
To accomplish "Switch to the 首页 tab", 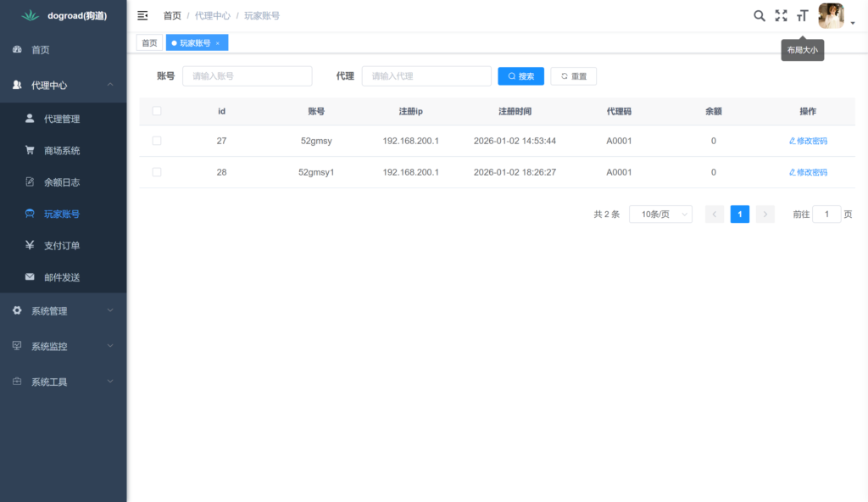I will pyautogui.click(x=149, y=42).
